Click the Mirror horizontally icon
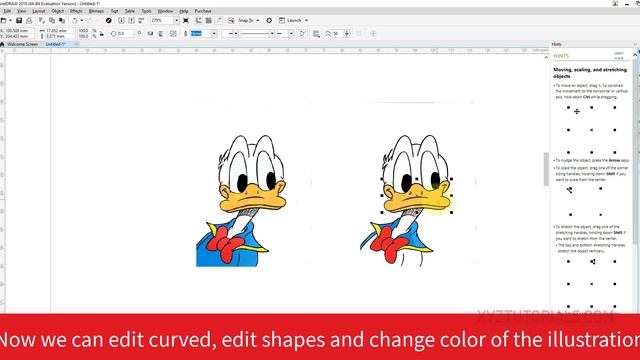This screenshot has height=360, width=640. point(151,33)
